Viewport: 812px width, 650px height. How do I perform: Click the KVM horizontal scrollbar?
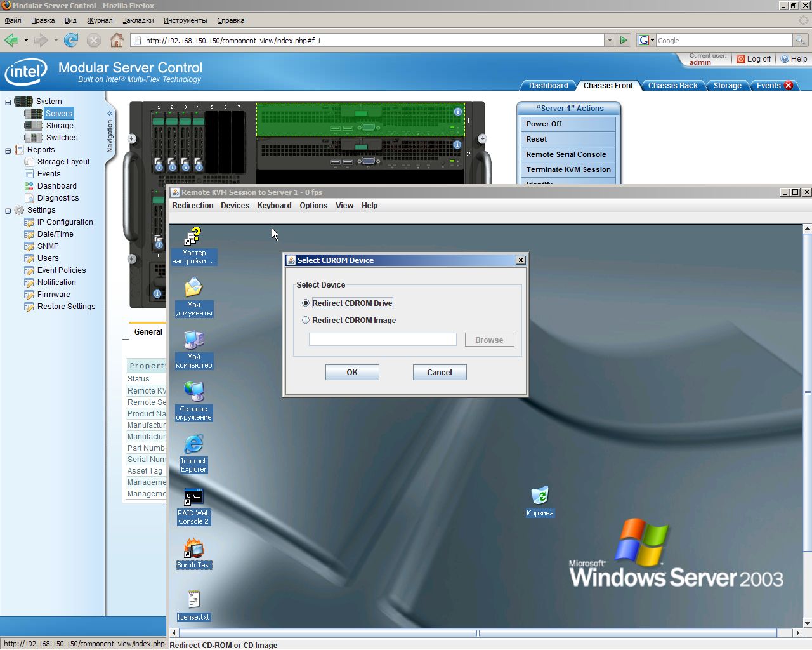pyautogui.click(x=477, y=633)
